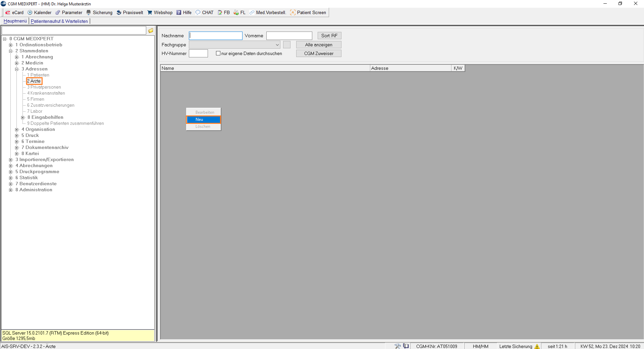Open the Praxiswelt globe icon
644x349 pixels.
[119, 12]
